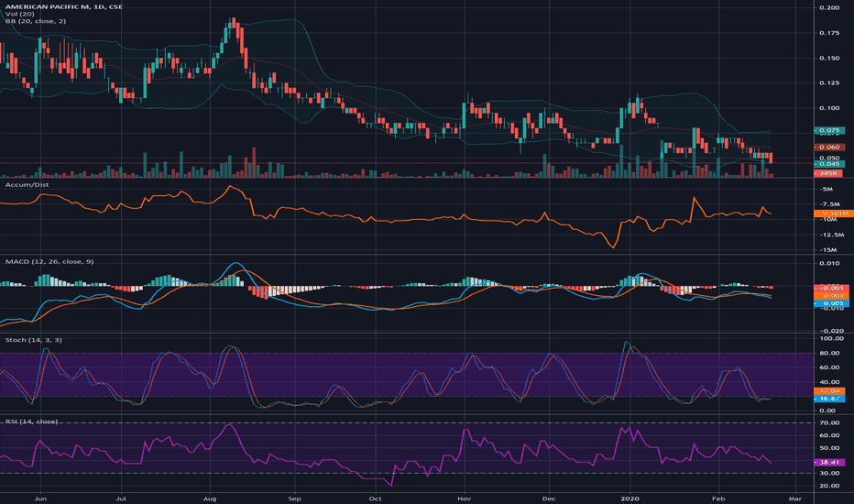Click Dec on the time axis
The width and height of the screenshot is (854, 504).
549,498
